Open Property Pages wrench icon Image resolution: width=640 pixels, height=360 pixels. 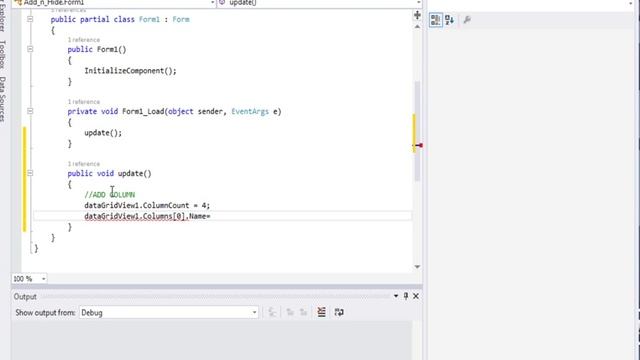click(467, 20)
